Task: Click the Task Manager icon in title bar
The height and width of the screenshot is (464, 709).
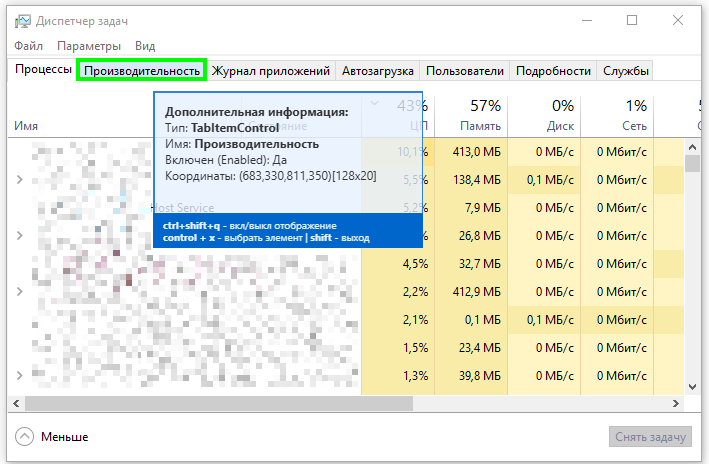Action: 21,20
